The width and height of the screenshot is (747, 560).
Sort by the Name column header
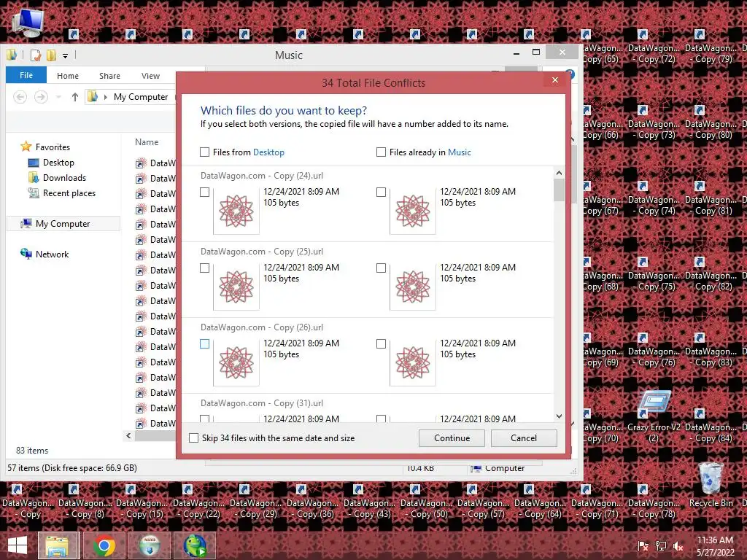[147, 142]
